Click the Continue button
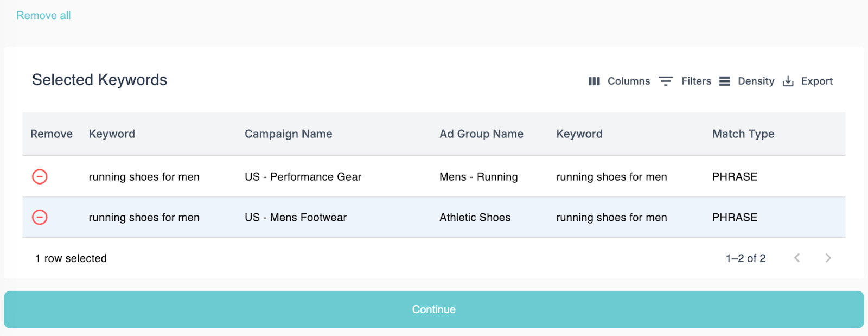The width and height of the screenshot is (868, 336). tap(434, 309)
